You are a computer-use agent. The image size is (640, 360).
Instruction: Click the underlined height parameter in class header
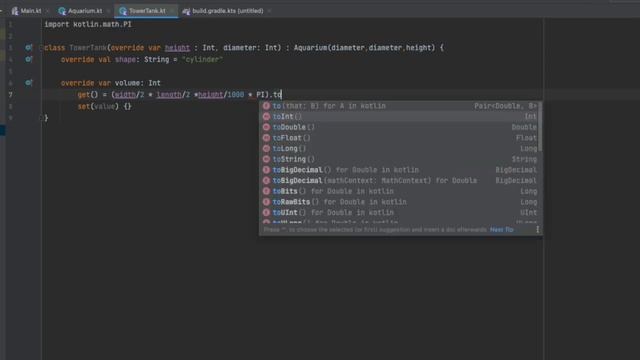[177, 48]
